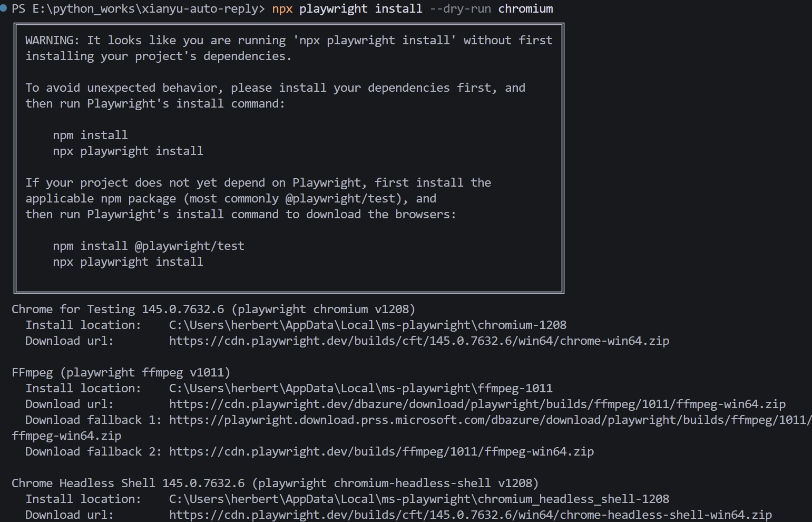Image resolution: width=812 pixels, height=522 pixels.
Task: Click the "FFmpeg (playwright ffmpeg v1011)" heading
Action: pyautogui.click(x=121, y=373)
